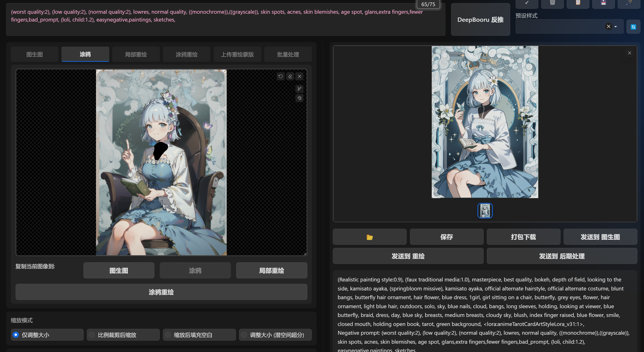Save the prompt style with the floppy disk icon
This screenshot has width=644, height=352.
coord(604,3)
